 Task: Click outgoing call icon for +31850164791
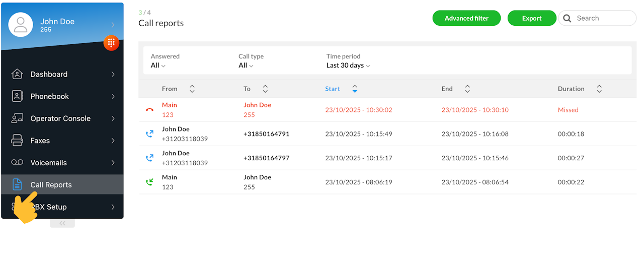(x=149, y=134)
